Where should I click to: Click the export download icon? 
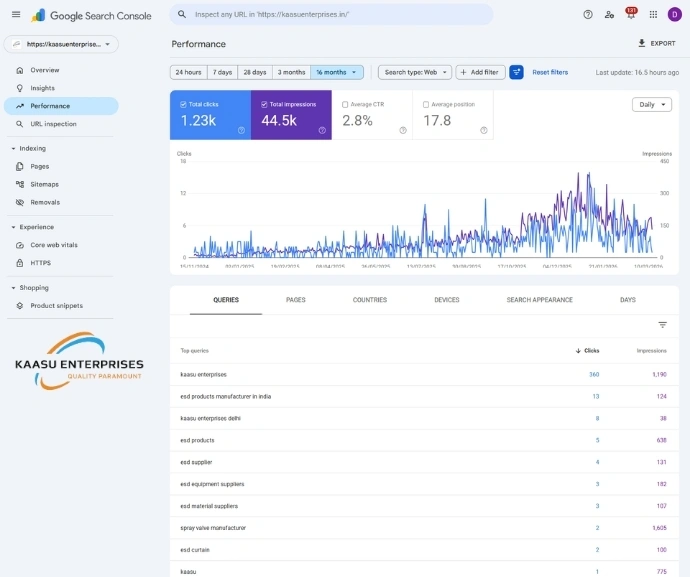pyautogui.click(x=642, y=44)
